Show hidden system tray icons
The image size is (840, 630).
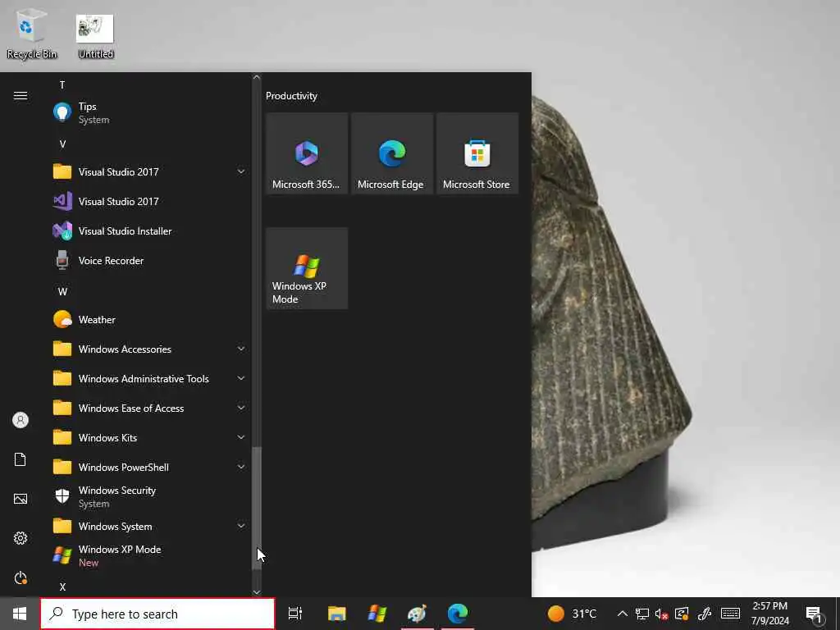point(622,614)
